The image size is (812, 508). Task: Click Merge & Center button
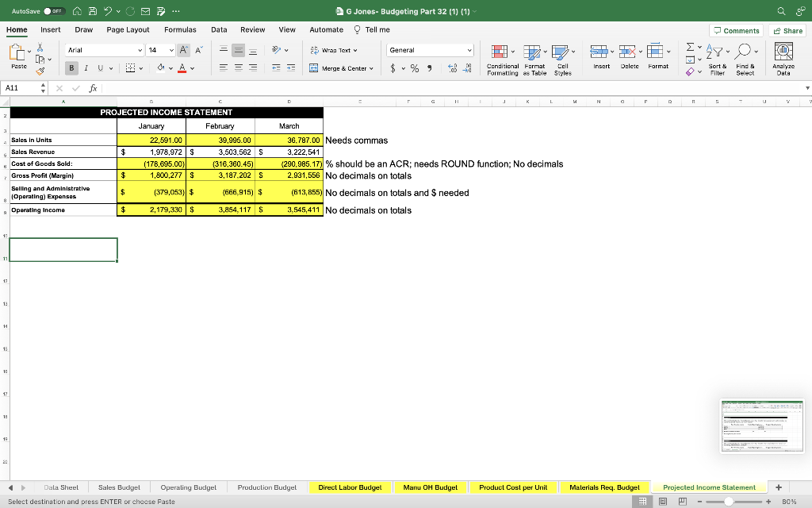pyautogui.click(x=338, y=68)
